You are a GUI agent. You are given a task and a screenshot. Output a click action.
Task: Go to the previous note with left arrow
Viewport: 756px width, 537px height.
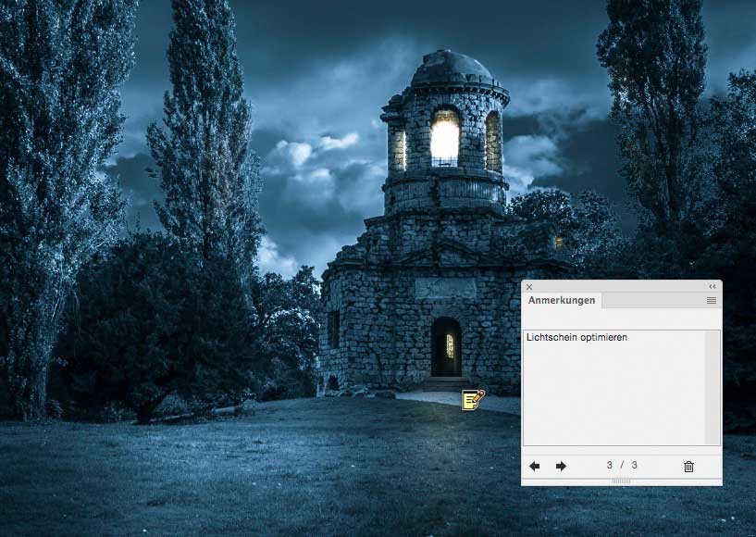pyautogui.click(x=534, y=466)
